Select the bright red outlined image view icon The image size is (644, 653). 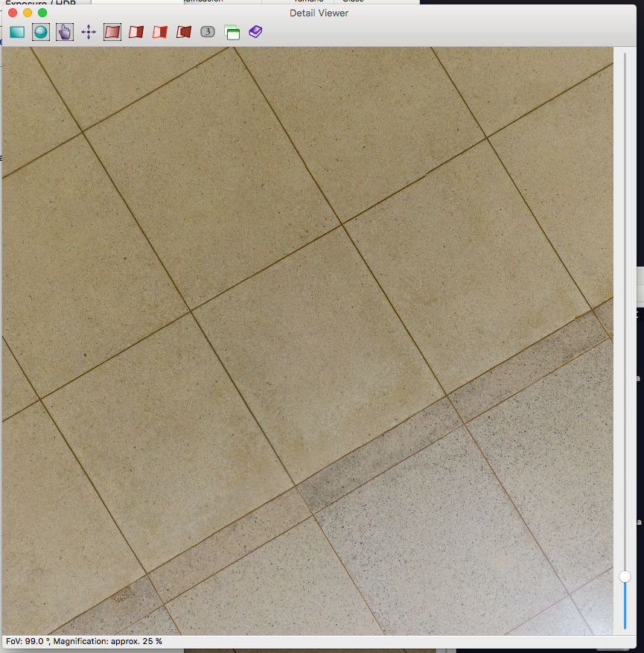pyautogui.click(x=160, y=32)
